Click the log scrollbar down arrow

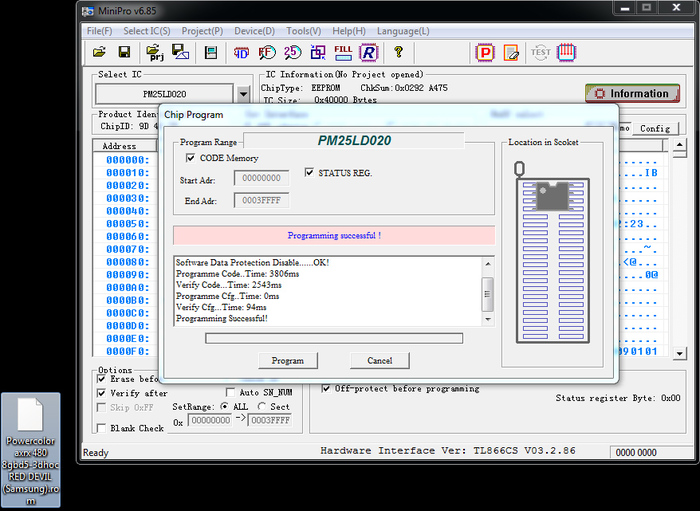[x=488, y=319]
